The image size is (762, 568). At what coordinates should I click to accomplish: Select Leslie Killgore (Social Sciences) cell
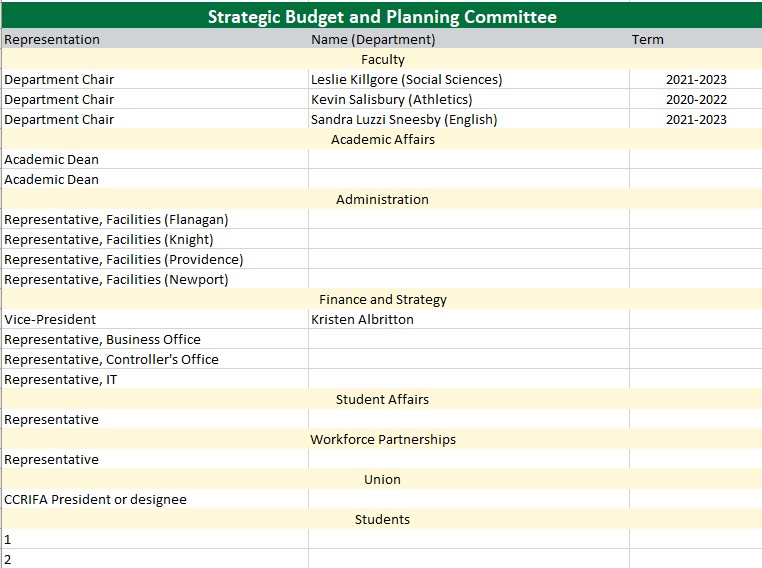point(406,80)
